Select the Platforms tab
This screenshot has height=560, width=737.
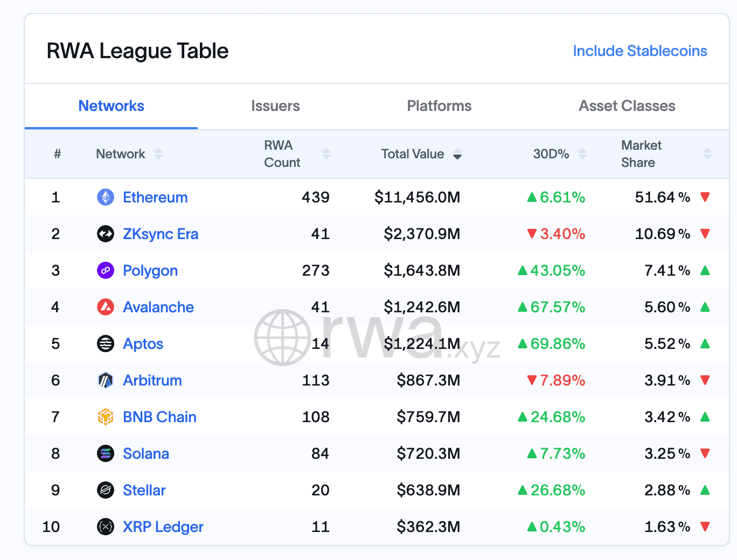click(439, 106)
